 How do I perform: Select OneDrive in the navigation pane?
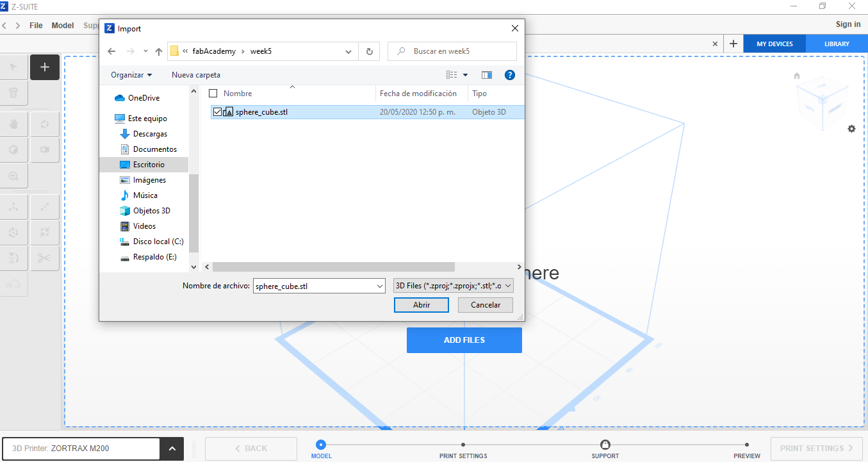coord(143,98)
